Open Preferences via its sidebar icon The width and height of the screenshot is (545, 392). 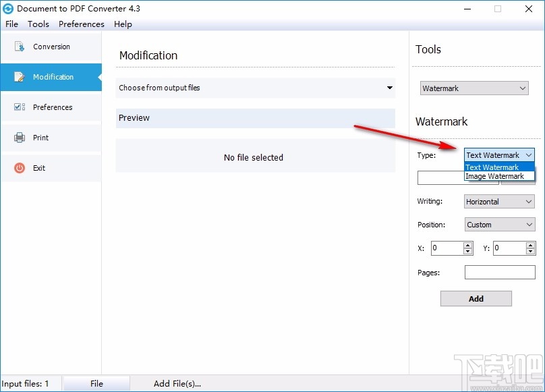point(20,107)
